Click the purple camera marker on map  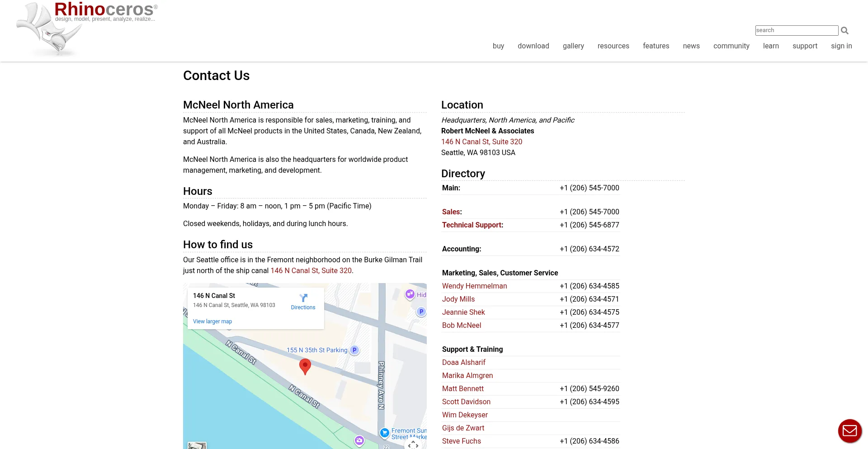tap(359, 440)
